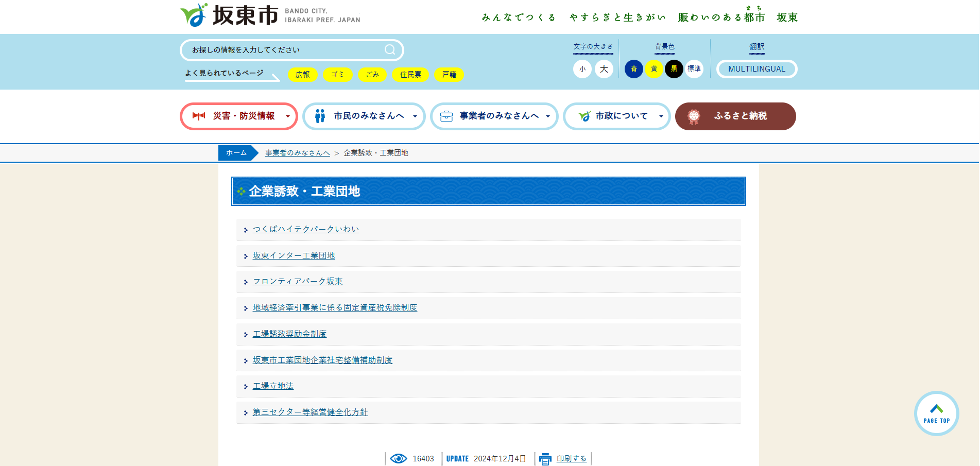Reset background to standard (標準)
980x466 pixels.
point(694,69)
